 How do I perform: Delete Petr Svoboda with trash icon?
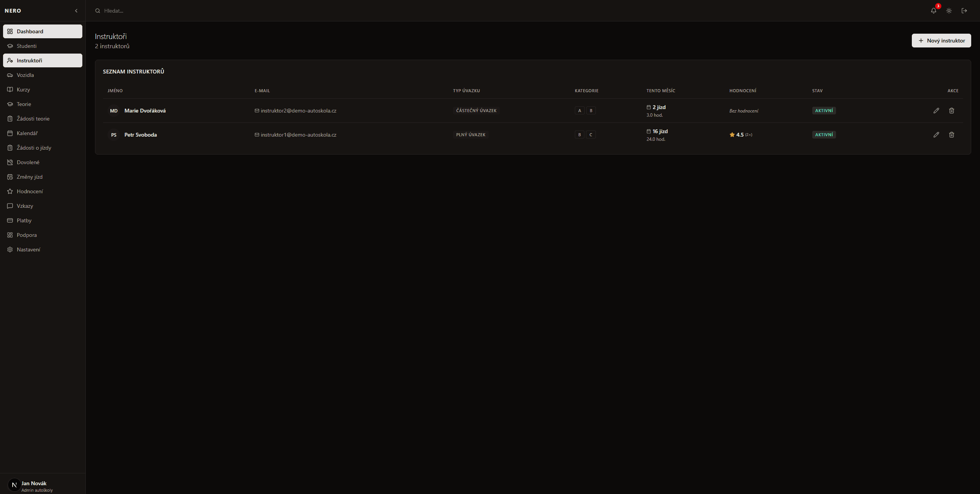point(951,135)
